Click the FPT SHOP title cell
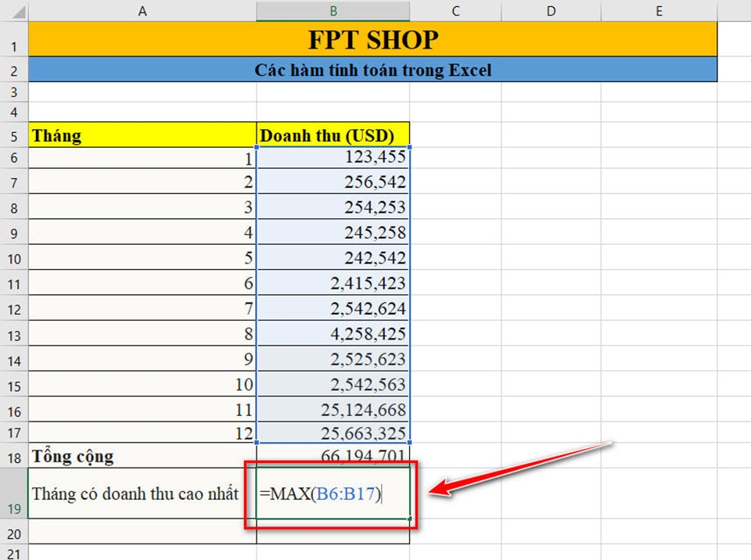The width and height of the screenshot is (751, 560). (x=372, y=39)
